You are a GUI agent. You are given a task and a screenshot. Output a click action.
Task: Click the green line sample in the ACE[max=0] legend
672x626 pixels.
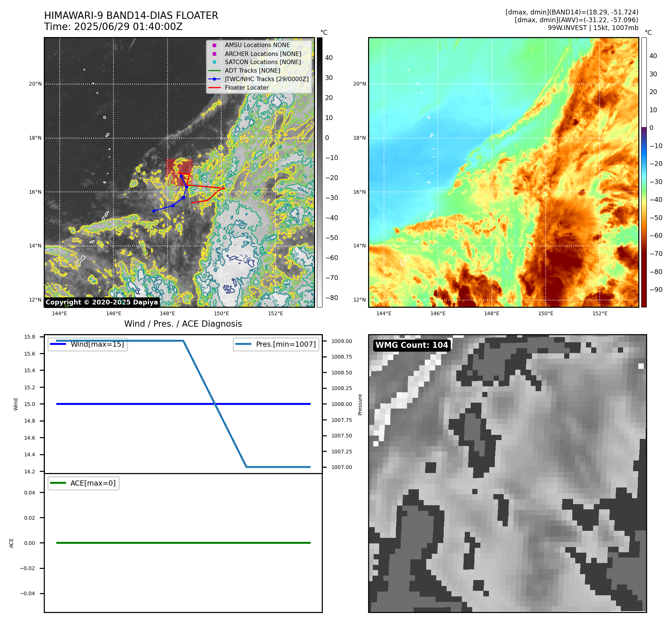[x=58, y=483]
